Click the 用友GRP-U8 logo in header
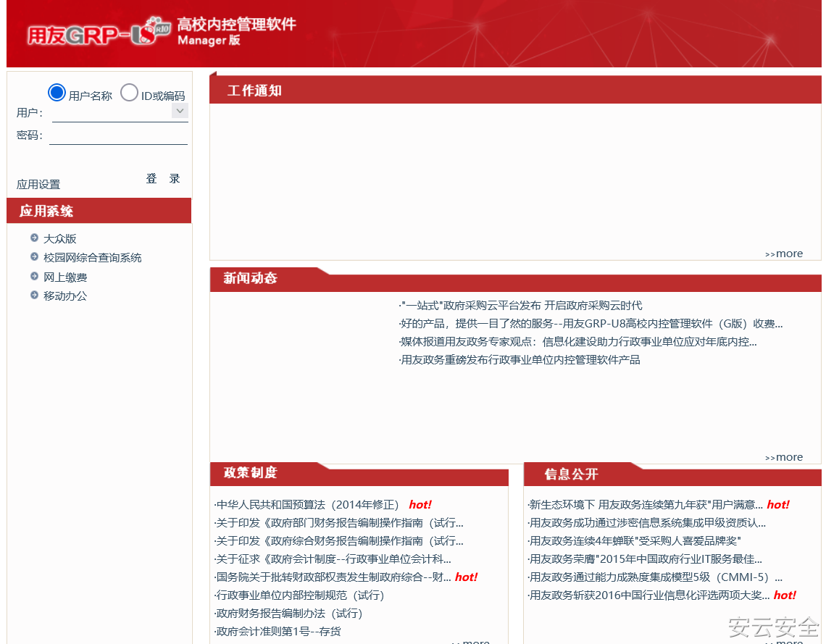This screenshot has width=826, height=644. point(99,32)
